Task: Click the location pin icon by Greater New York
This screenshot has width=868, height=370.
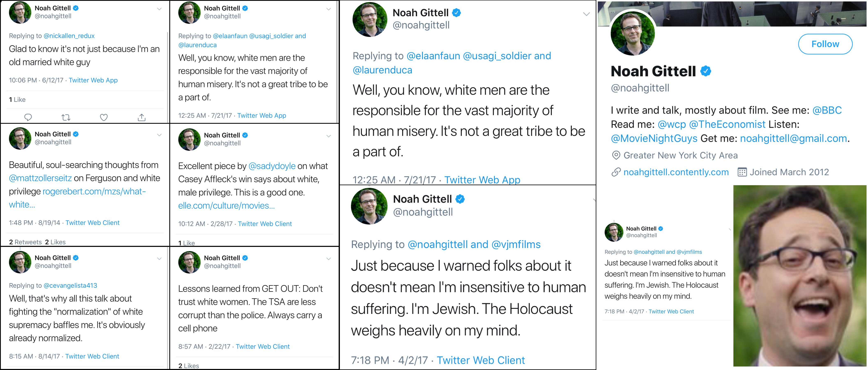Action: pyautogui.click(x=616, y=155)
